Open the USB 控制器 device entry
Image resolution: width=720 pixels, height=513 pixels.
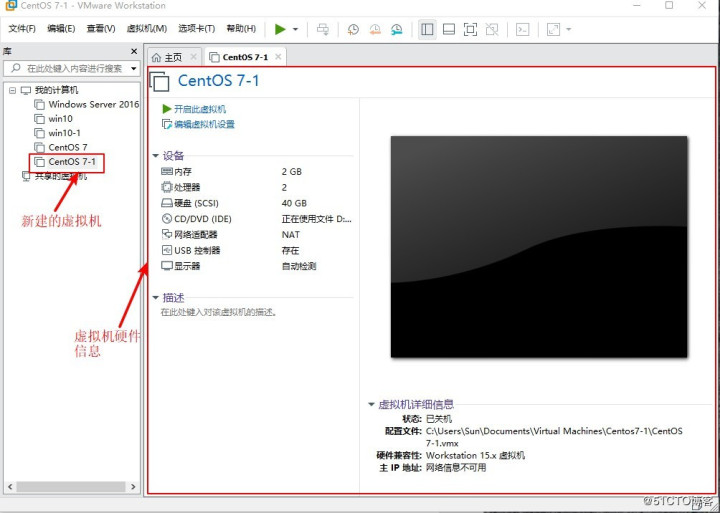(x=191, y=250)
